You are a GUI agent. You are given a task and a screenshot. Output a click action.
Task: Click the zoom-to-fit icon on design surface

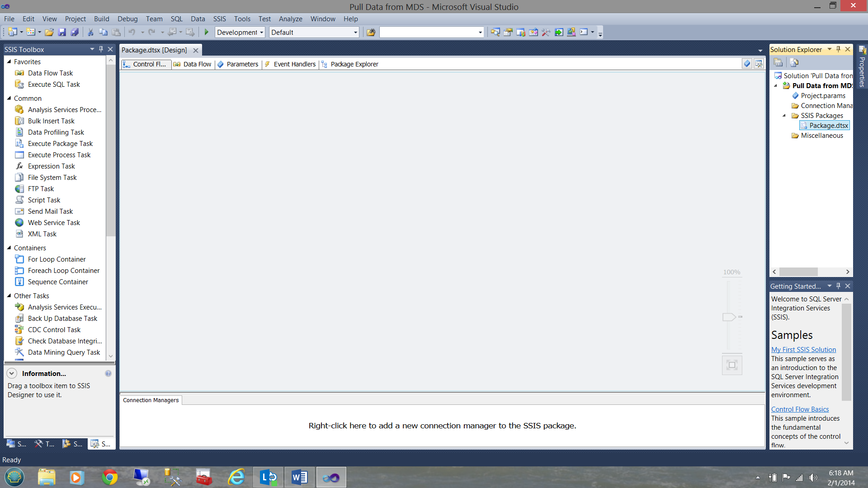click(x=732, y=365)
